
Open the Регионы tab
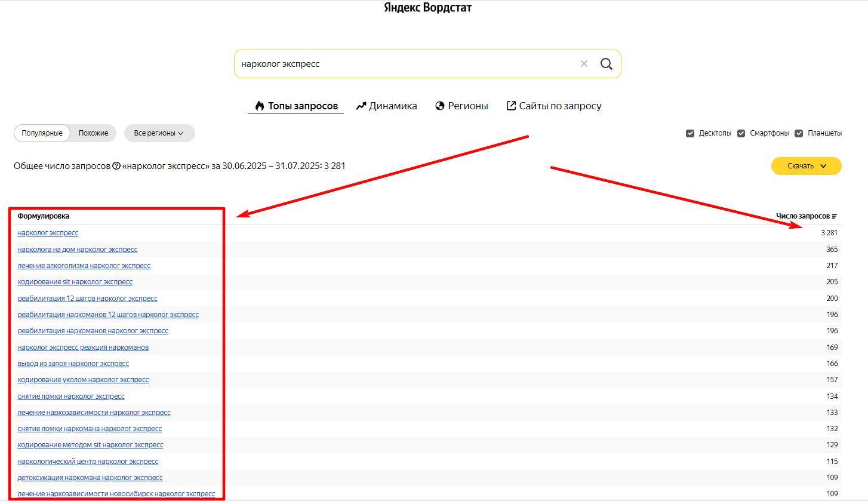coord(461,106)
